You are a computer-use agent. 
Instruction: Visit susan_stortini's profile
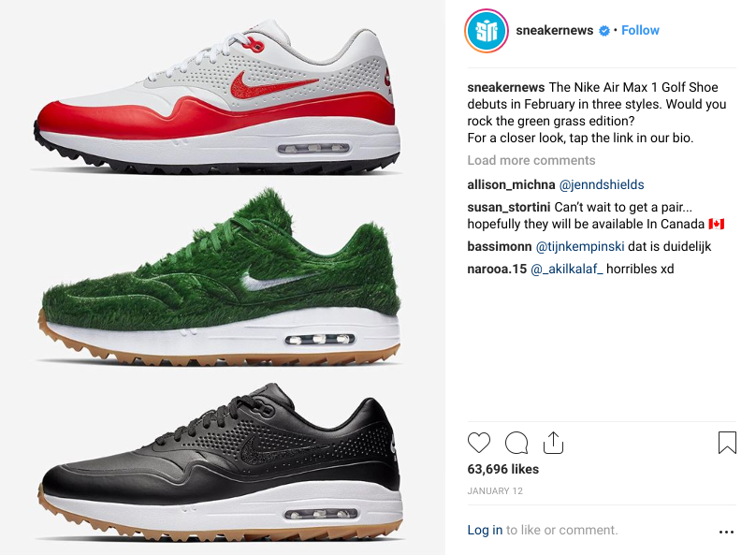coord(509,208)
